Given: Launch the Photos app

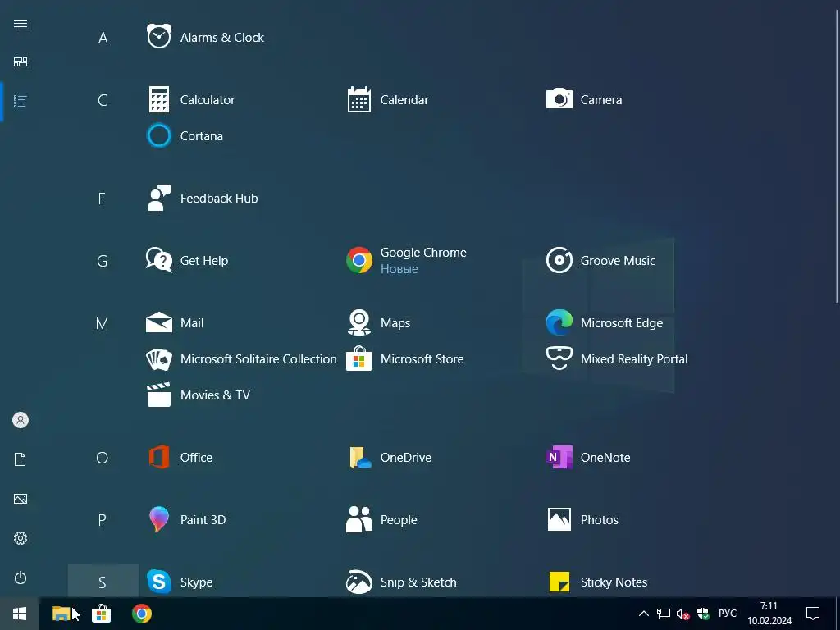Looking at the screenshot, I should [583, 519].
